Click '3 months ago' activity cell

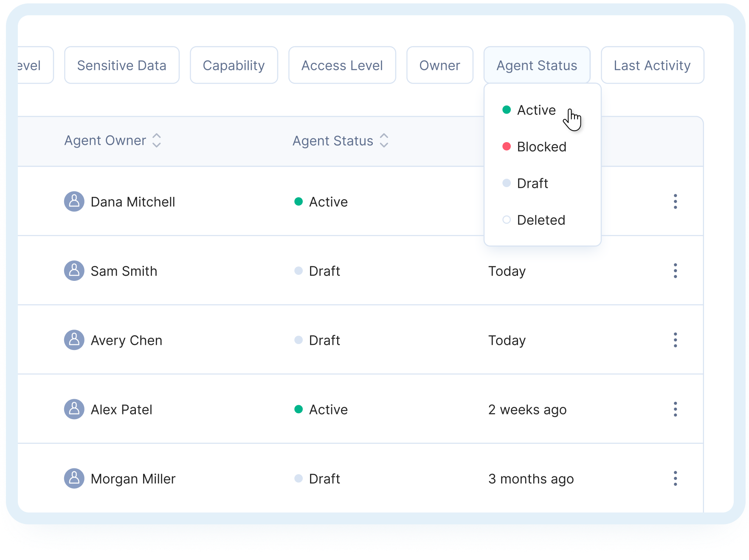click(x=531, y=478)
